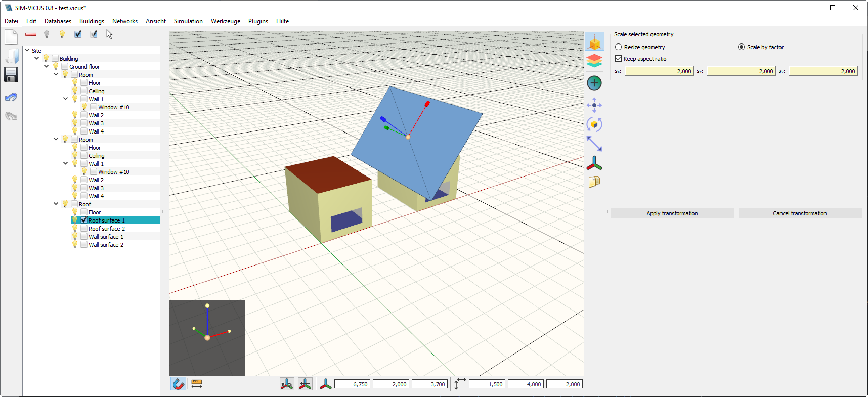Image resolution: width=868 pixels, height=397 pixels.
Task: Collapse Wall 1 of the first Room
Action: pyautogui.click(x=65, y=99)
